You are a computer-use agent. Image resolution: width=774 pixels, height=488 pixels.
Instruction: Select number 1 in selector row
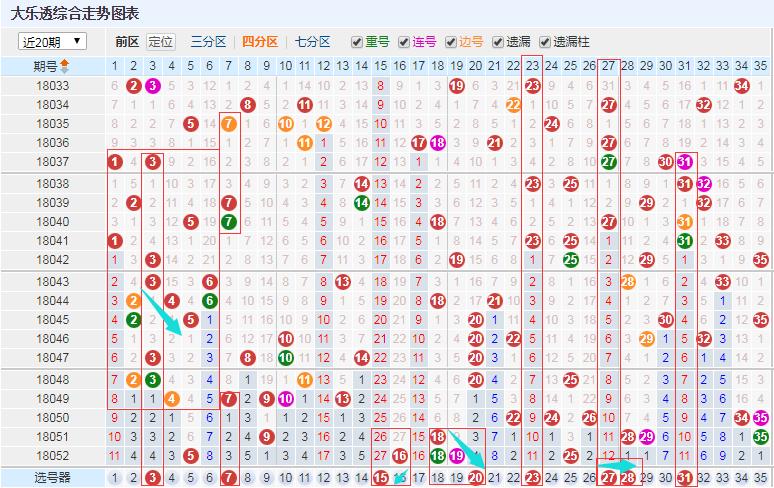coord(115,478)
